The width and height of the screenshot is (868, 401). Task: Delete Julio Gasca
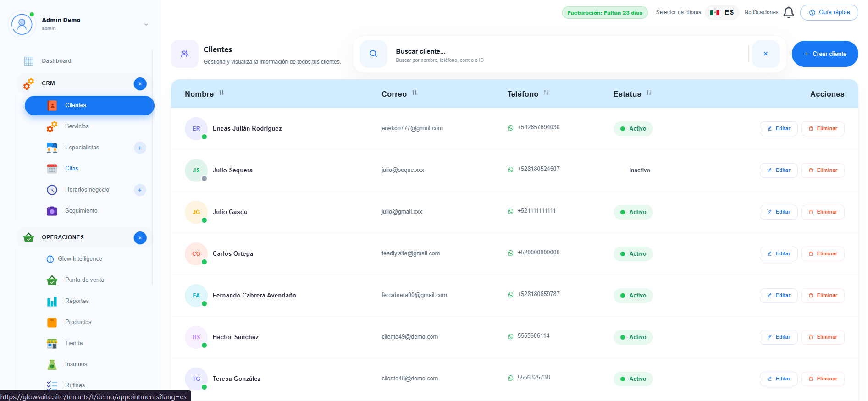[823, 212]
